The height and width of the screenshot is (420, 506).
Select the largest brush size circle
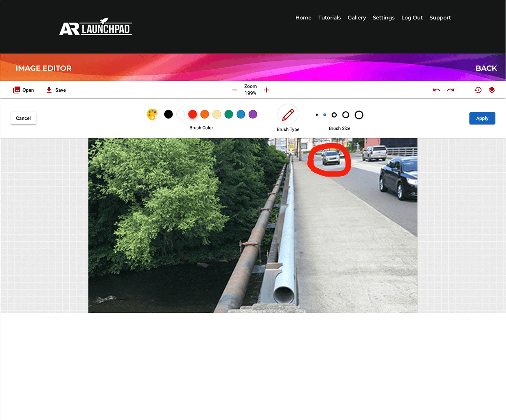click(359, 115)
